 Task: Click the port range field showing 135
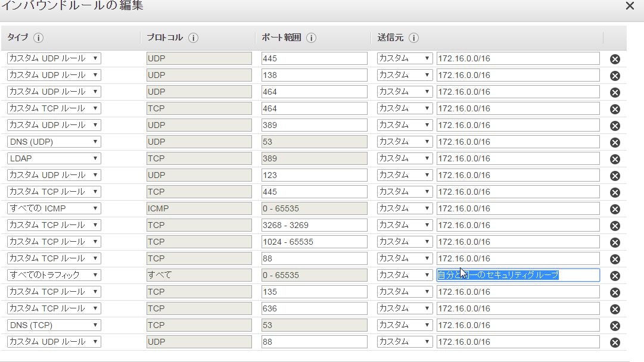[314, 292]
